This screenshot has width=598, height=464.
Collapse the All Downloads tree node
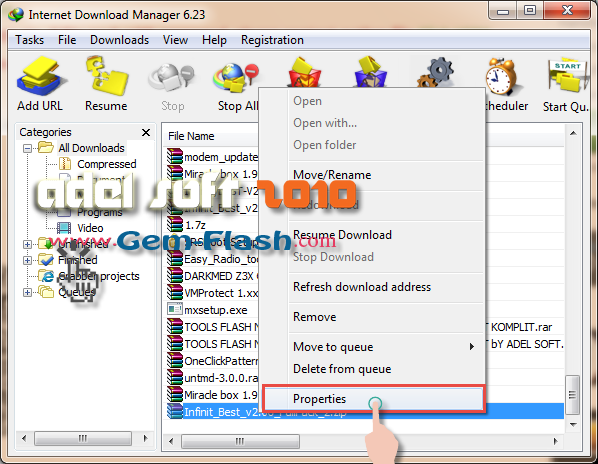coord(27,148)
